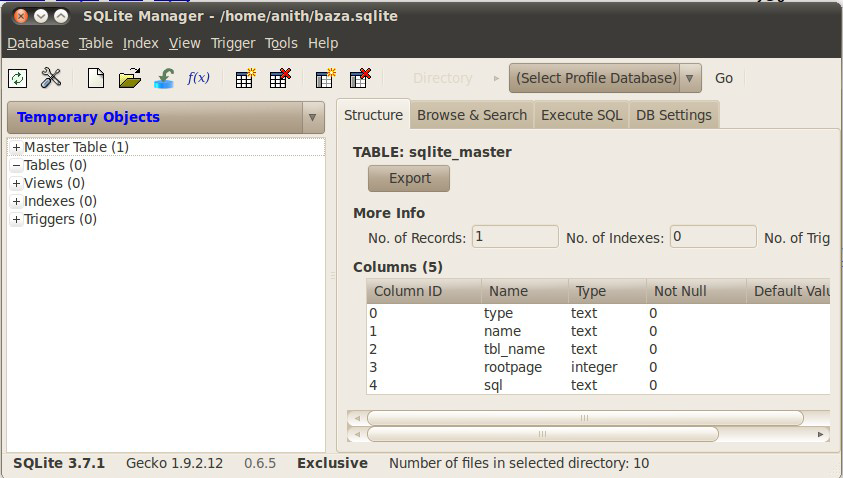Click the 'integer' type cell
This screenshot has height=478, width=843.
tap(594, 367)
